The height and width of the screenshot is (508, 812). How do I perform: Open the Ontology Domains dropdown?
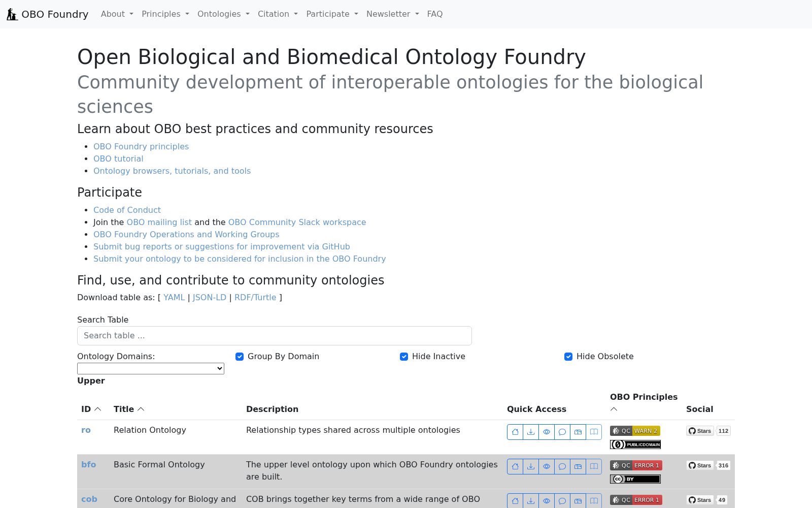[151, 368]
